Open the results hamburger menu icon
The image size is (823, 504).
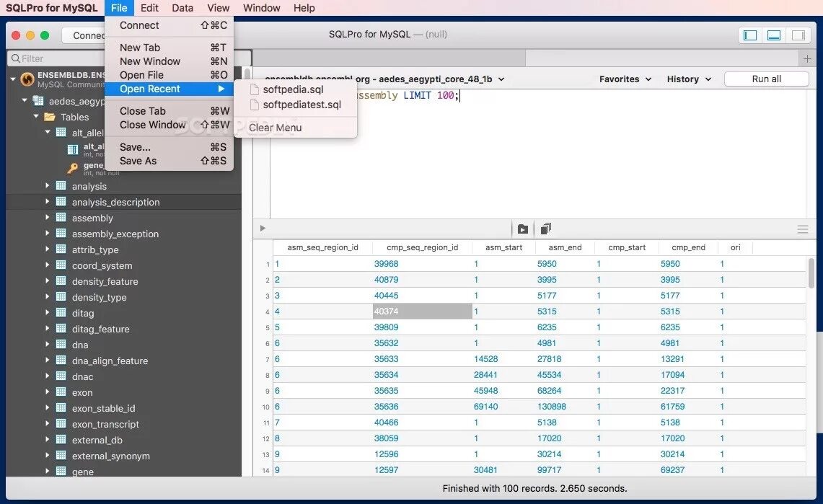(803, 229)
